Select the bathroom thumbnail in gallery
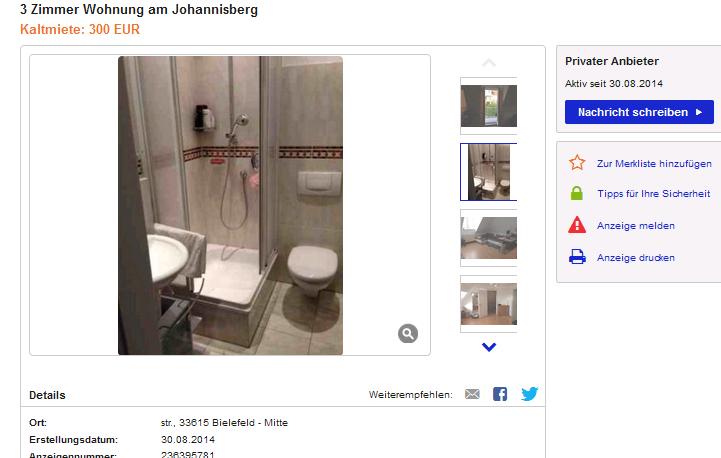 (x=489, y=172)
